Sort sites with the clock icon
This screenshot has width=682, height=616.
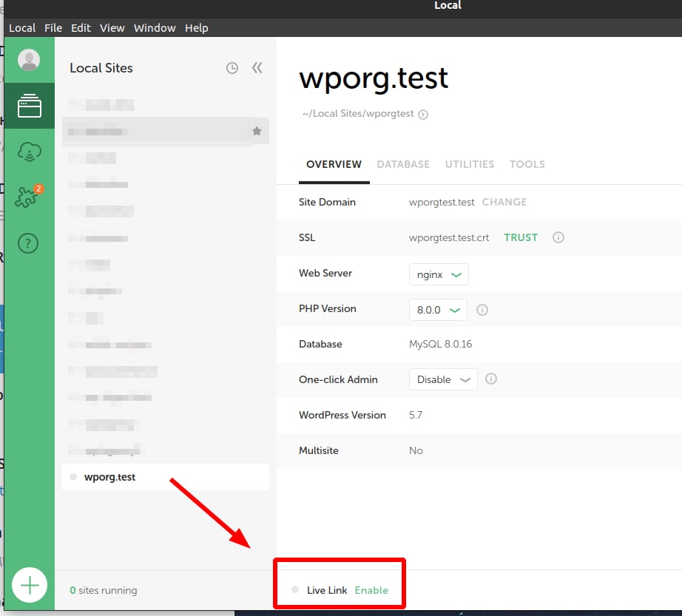(232, 68)
